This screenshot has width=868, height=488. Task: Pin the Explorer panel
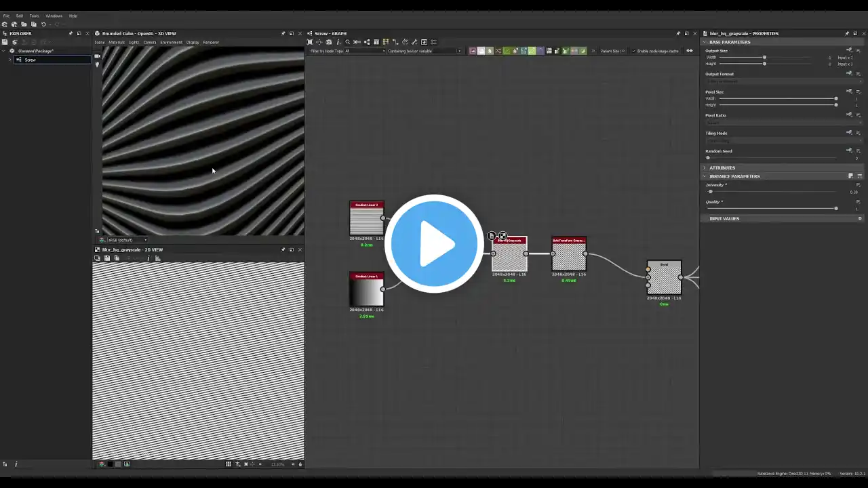tap(71, 33)
